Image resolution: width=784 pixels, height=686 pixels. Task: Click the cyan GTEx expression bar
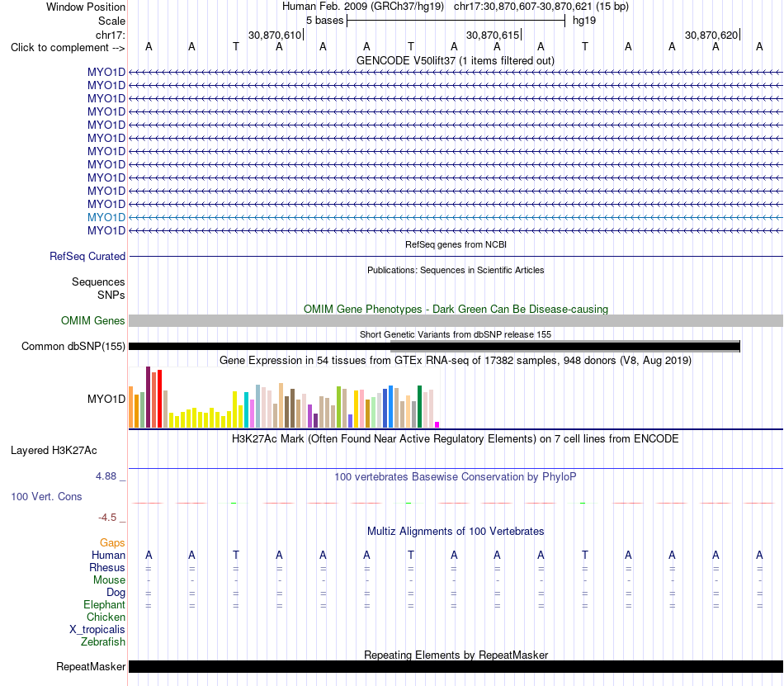[246, 410]
